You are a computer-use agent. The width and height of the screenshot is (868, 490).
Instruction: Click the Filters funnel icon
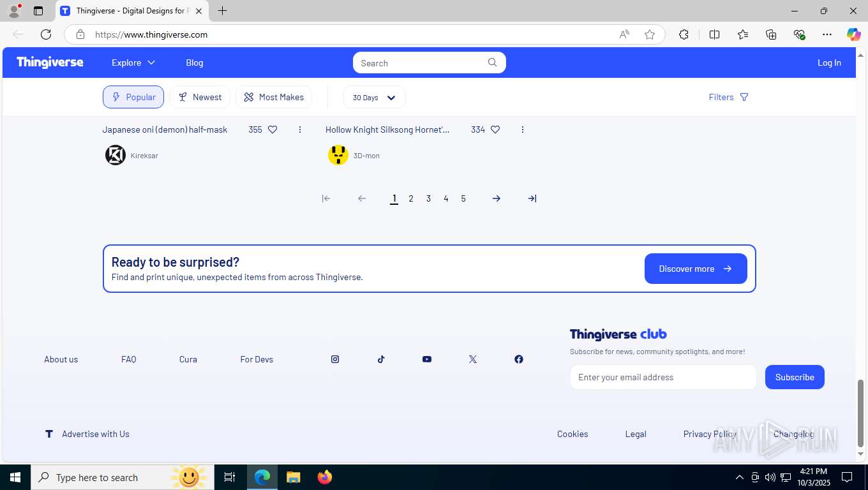tap(744, 97)
